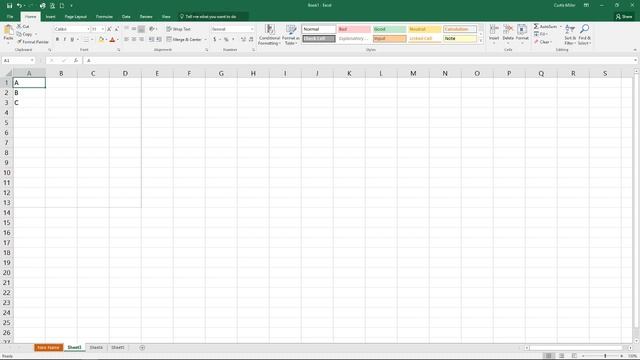Decrease font size icon
Screen dimensions: 640x360
coord(116,29)
